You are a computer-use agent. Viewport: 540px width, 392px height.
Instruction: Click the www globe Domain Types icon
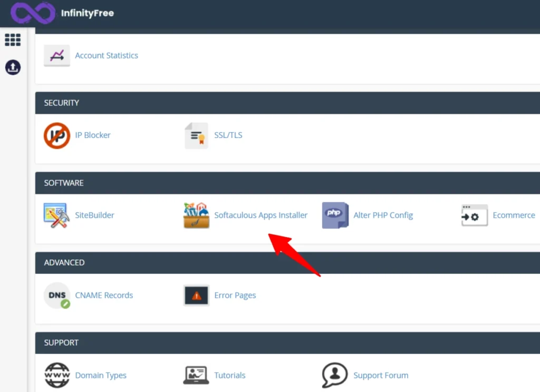57,375
